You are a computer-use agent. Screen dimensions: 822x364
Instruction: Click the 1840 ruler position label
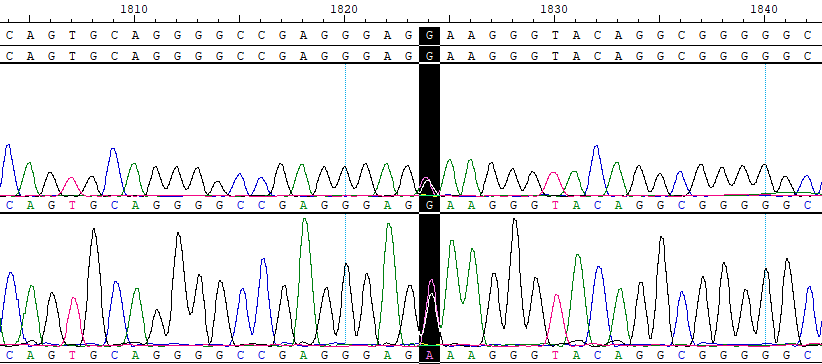764,9
